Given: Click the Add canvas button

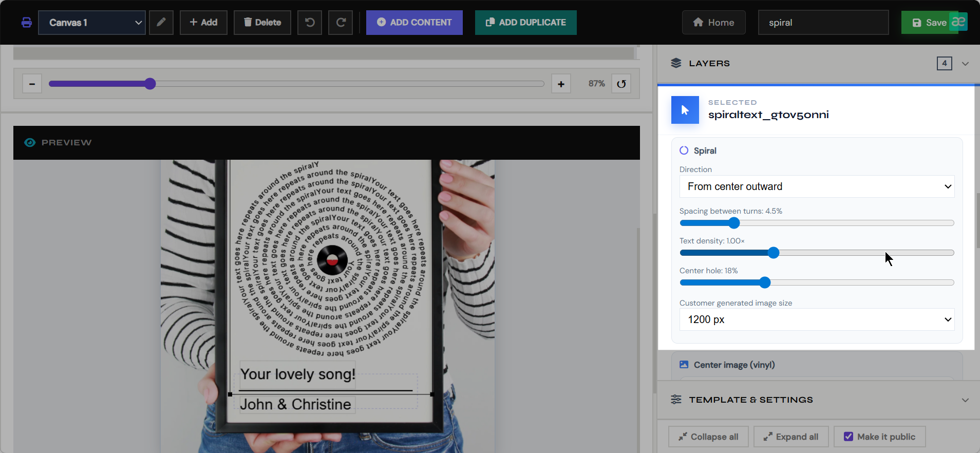Looking at the screenshot, I should coord(203,23).
